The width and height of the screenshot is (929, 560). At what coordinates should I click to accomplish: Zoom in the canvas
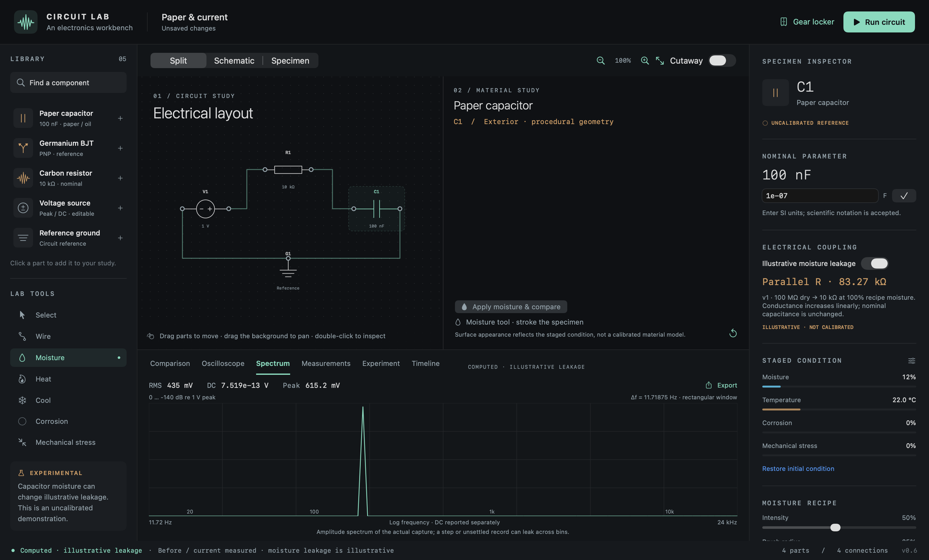click(645, 60)
